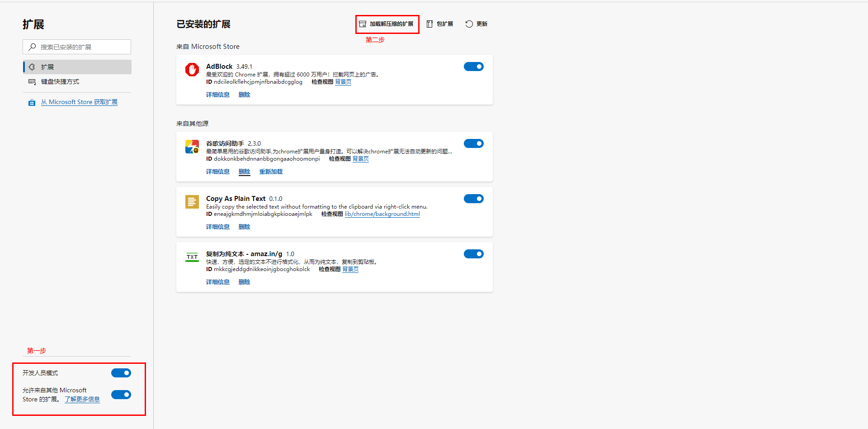The image size is (868, 429).
Task: Click the Copy As Plain Text icon
Action: tap(192, 202)
